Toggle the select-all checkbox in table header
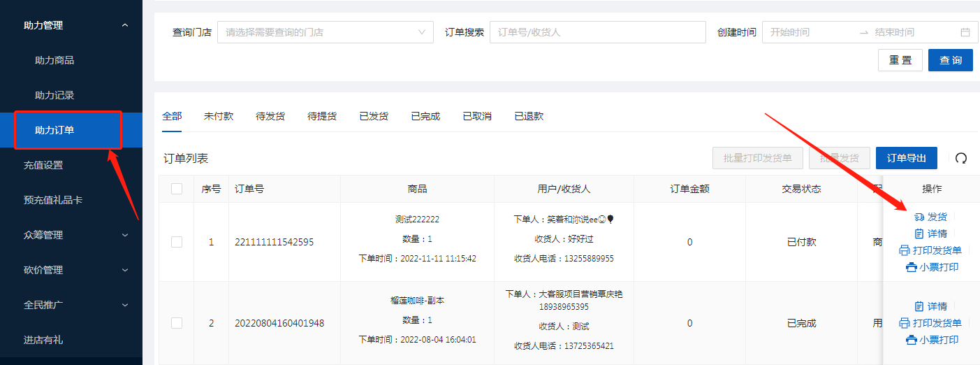 (x=177, y=189)
